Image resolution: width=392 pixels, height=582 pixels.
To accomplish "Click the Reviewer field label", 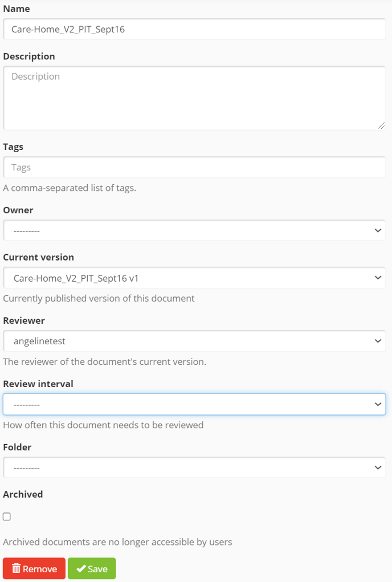I will point(24,320).
